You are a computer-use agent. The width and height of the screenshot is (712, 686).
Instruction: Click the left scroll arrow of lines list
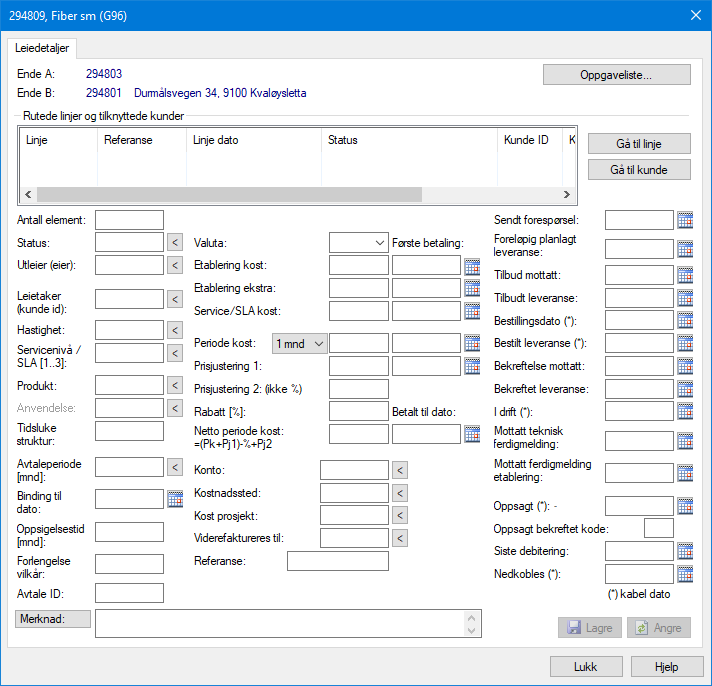click(x=28, y=194)
